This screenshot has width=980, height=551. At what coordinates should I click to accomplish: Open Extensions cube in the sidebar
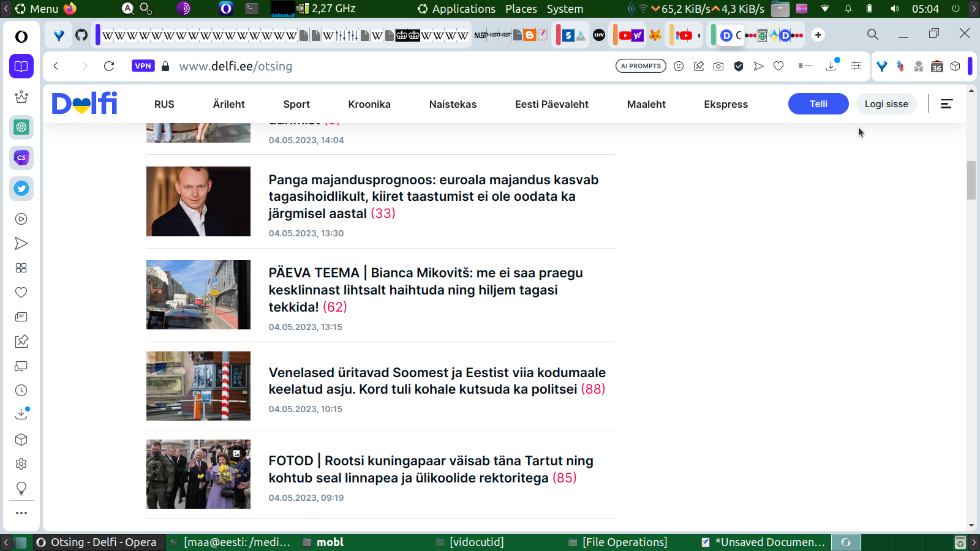point(21,440)
